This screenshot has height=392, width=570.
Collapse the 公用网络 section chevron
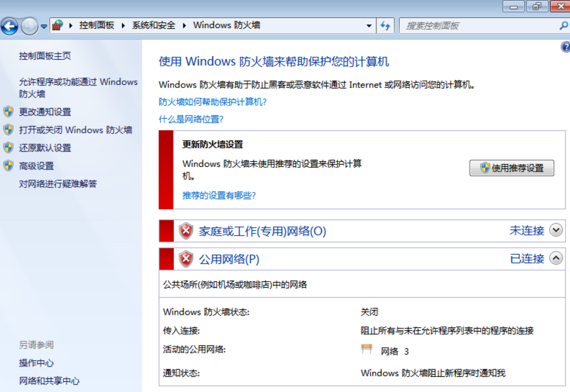[x=556, y=258]
